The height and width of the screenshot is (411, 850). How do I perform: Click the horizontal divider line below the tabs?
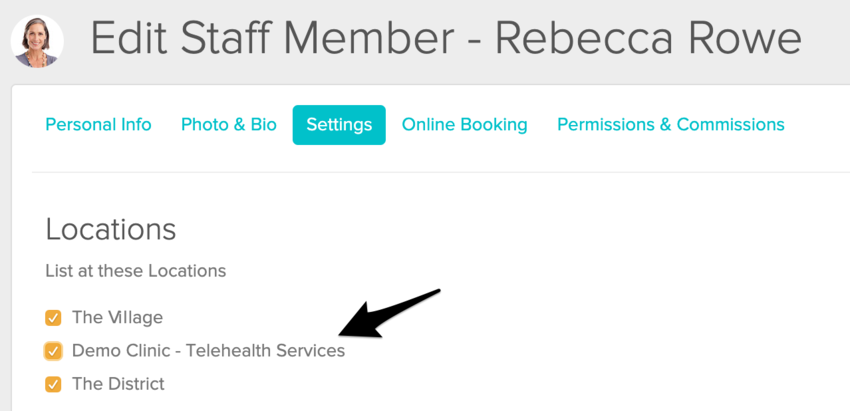tap(440, 172)
